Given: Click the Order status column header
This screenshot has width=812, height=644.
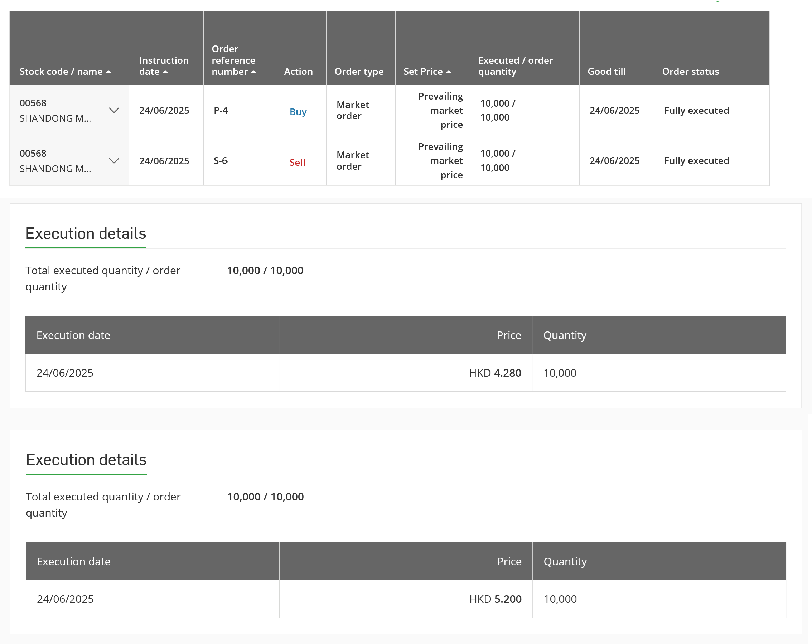Looking at the screenshot, I should click(690, 72).
